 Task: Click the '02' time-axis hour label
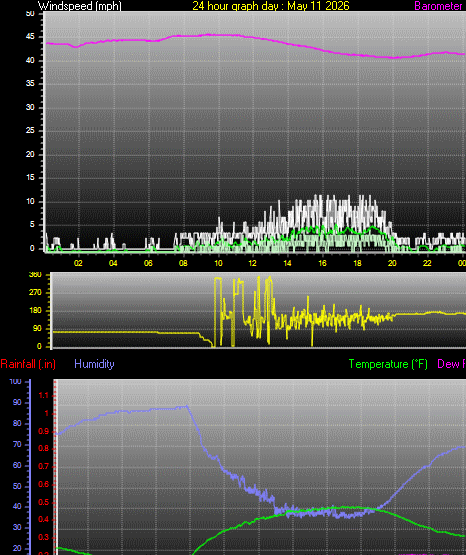(x=78, y=263)
